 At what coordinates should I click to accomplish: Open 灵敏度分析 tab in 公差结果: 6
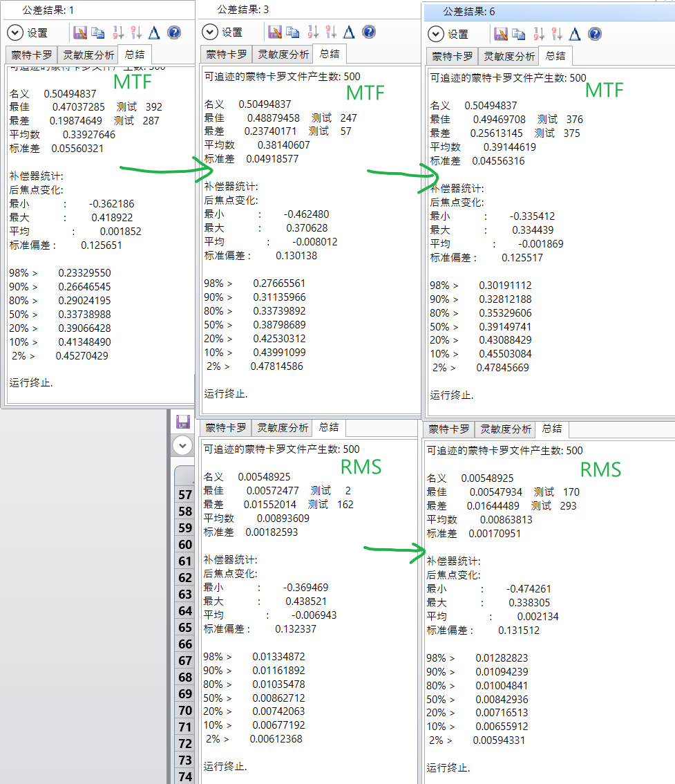508,56
